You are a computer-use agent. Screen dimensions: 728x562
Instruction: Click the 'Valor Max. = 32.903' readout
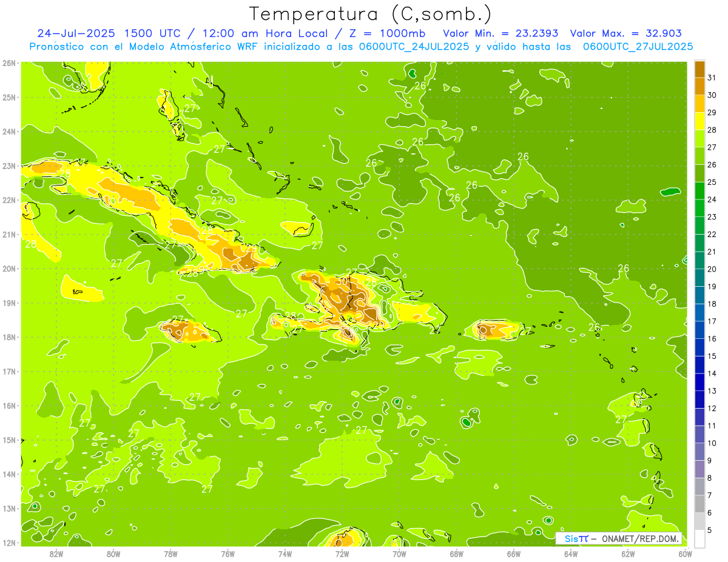(625, 33)
